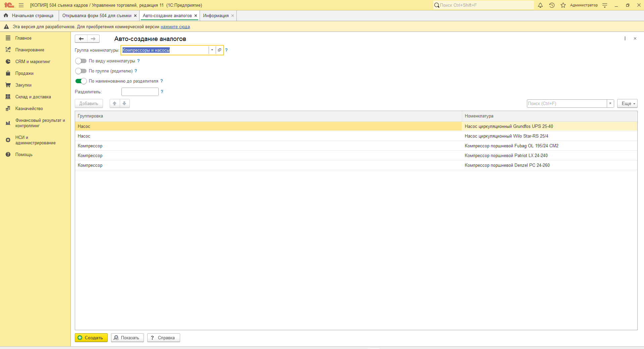Show help for По группе (родителю)
Screen dimensions: 644x349
[136, 71]
